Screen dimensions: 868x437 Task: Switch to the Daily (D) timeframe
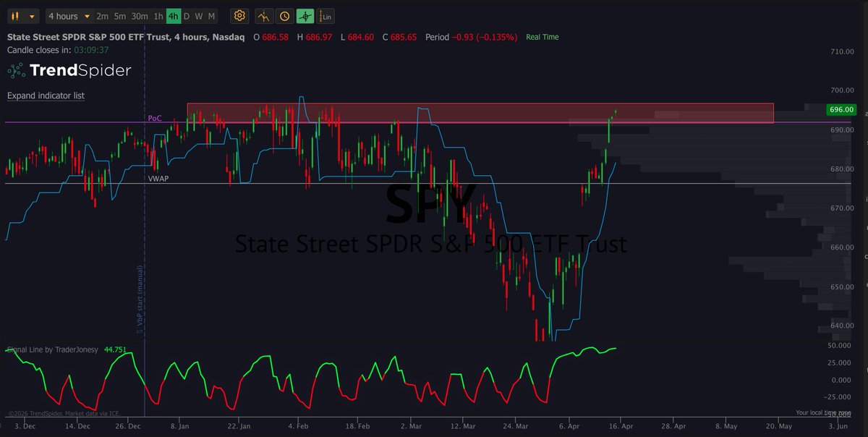(186, 16)
